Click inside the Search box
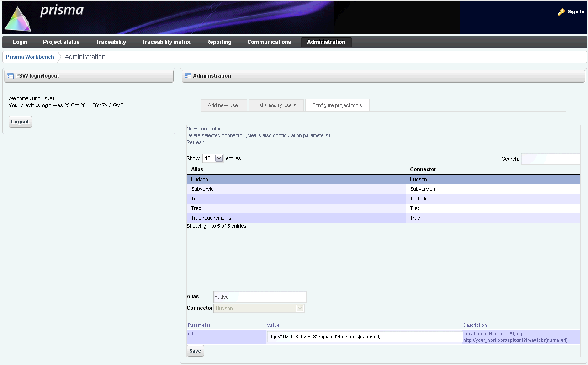This screenshot has width=588, height=365. [x=550, y=159]
